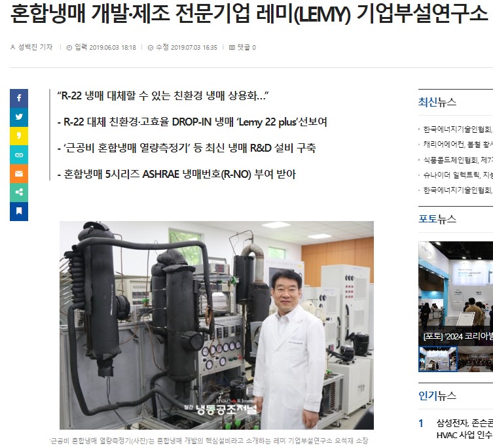Open news item 식품콜드체인협회
Screen dimensions: 493x448
(x=458, y=160)
